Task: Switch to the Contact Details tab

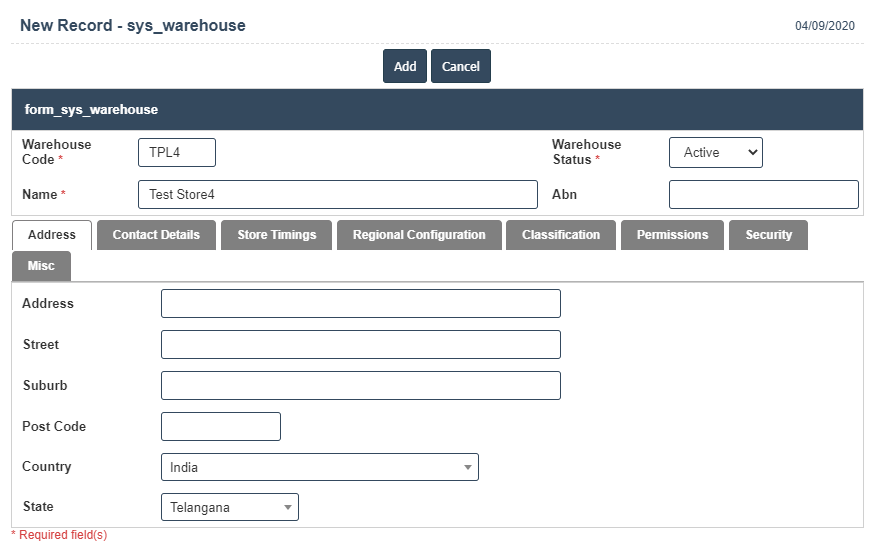Action: coord(156,235)
